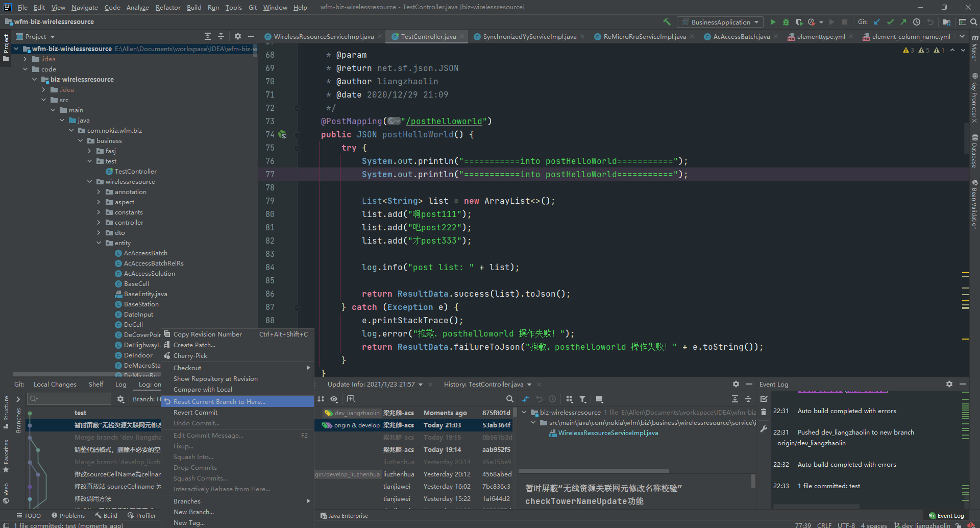
Task: Click the Event Log wrench settings icon
Action: pyautogui.click(x=764, y=429)
